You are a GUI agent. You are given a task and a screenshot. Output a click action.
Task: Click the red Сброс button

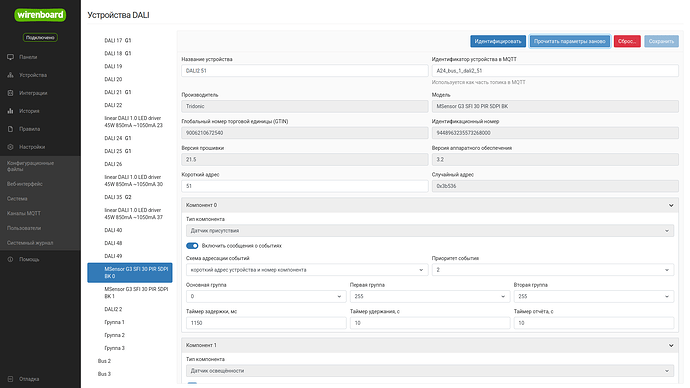(x=627, y=41)
